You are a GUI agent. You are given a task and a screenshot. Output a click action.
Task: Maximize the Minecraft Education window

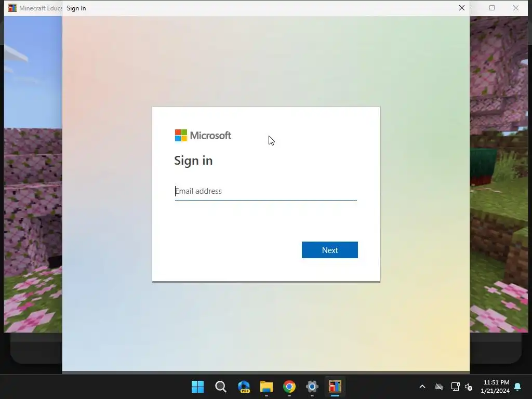(x=492, y=8)
